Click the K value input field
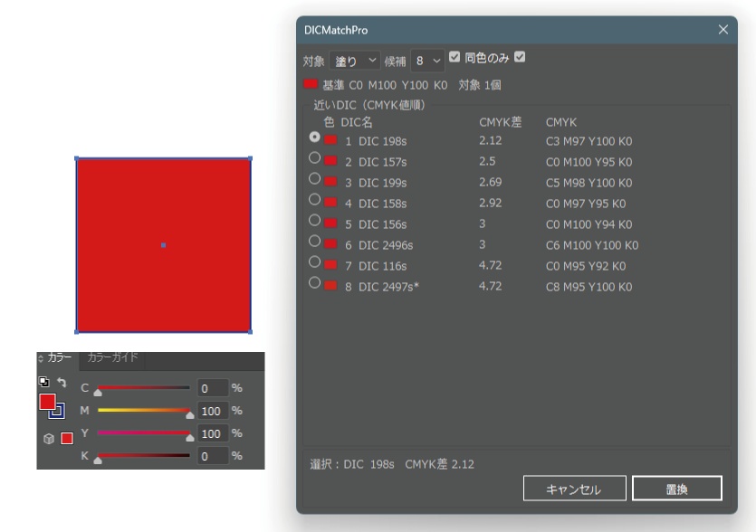The width and height of the screenshot is (756, 532). [213, 456]
